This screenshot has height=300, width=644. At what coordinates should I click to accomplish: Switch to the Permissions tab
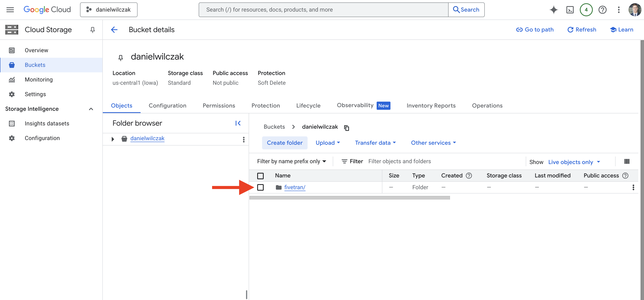219,105
